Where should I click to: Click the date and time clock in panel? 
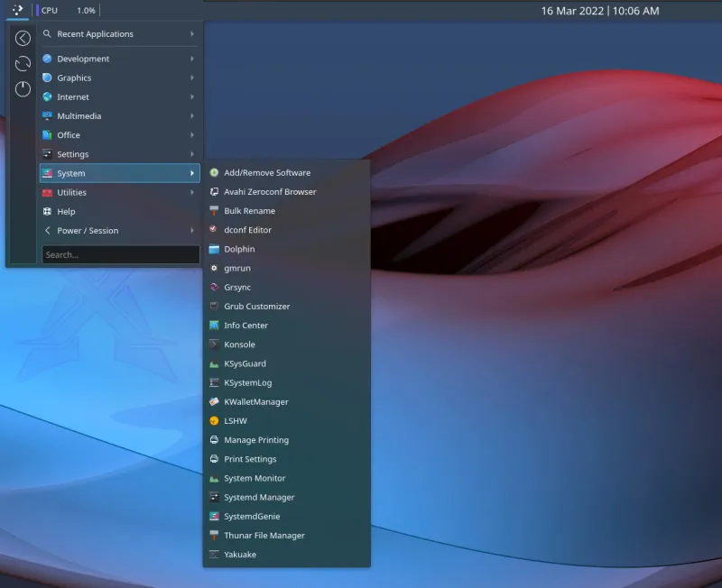[x=599, y=11]
